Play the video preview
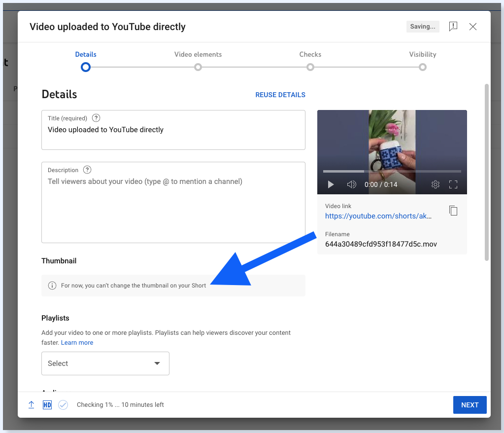The height and width of the screenshot is (433, 504). coord(331,184)
